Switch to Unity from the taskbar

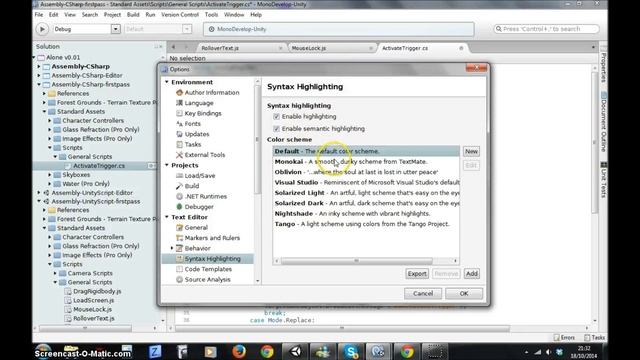tap(296, 351)
